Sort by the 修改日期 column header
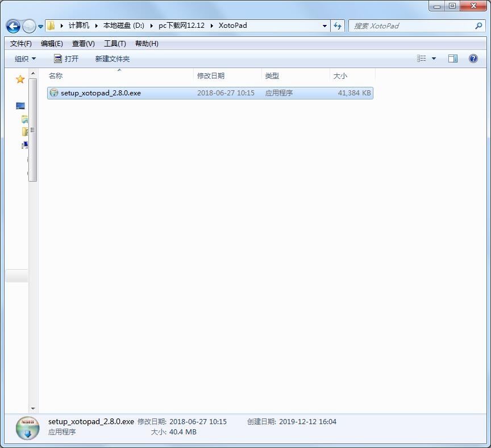491x448 pixels. point(228,76)
